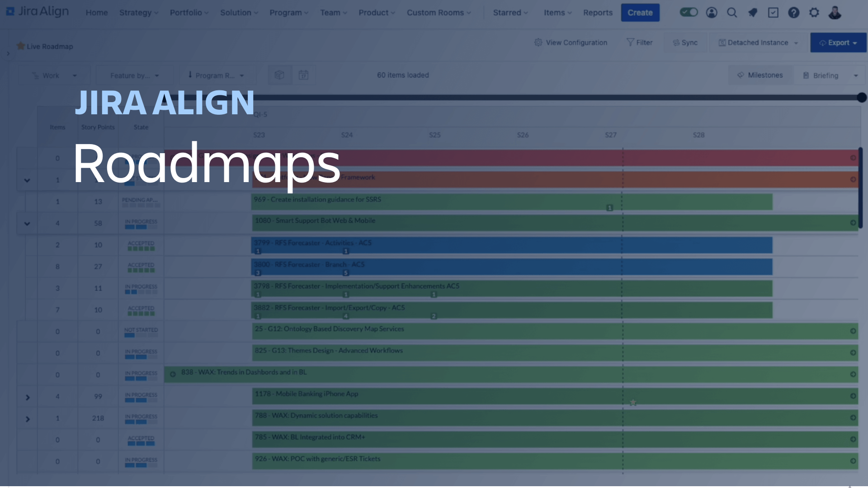Select the Portfolio menu item

[185, 13]
